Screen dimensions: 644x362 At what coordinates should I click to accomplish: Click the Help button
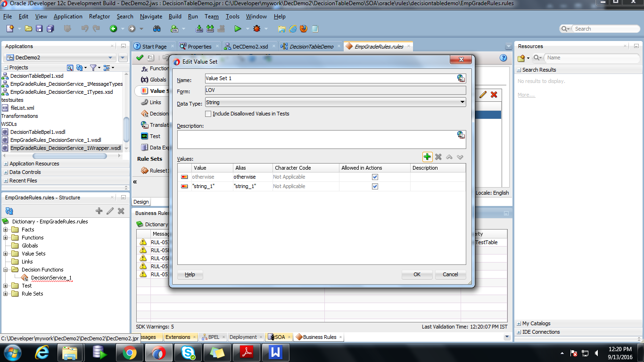190,274
